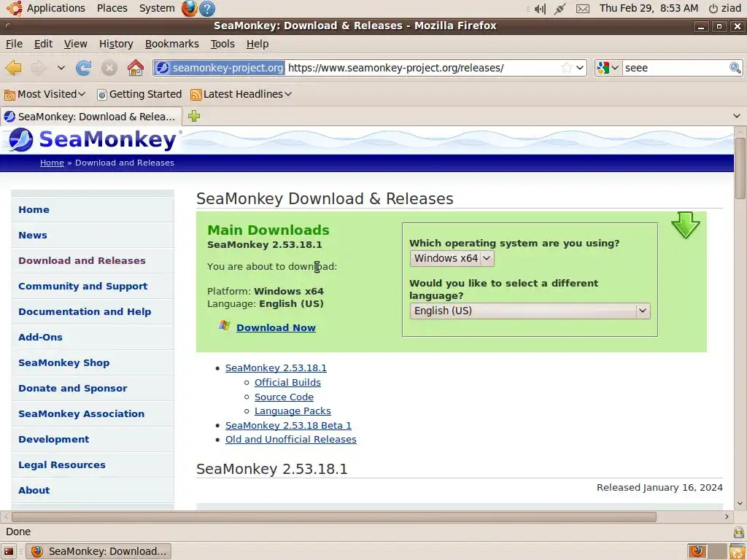The image size is (747, 560).
Task: Click the Windows flag icon beside Download Now
Action: tap(225, 326)
